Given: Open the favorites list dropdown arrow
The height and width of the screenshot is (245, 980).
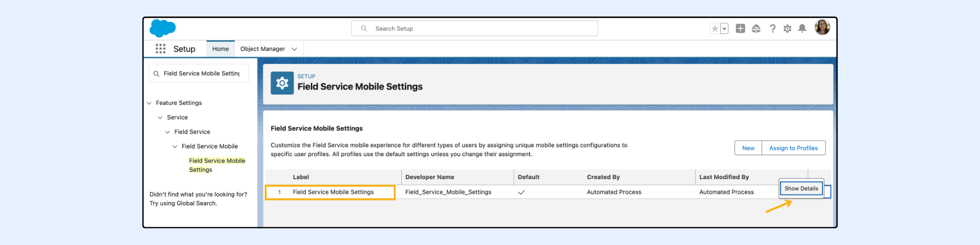Looking at the screenshot, I should 724,29.
